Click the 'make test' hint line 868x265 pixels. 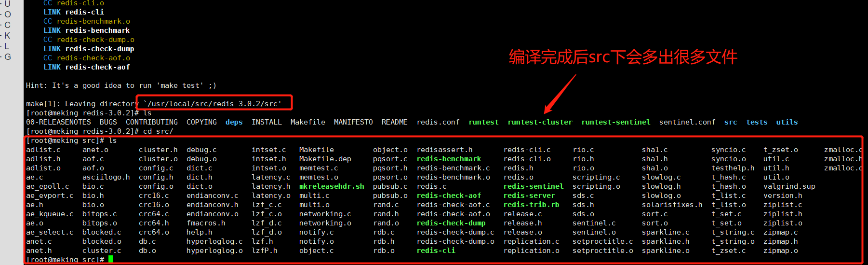121,85
